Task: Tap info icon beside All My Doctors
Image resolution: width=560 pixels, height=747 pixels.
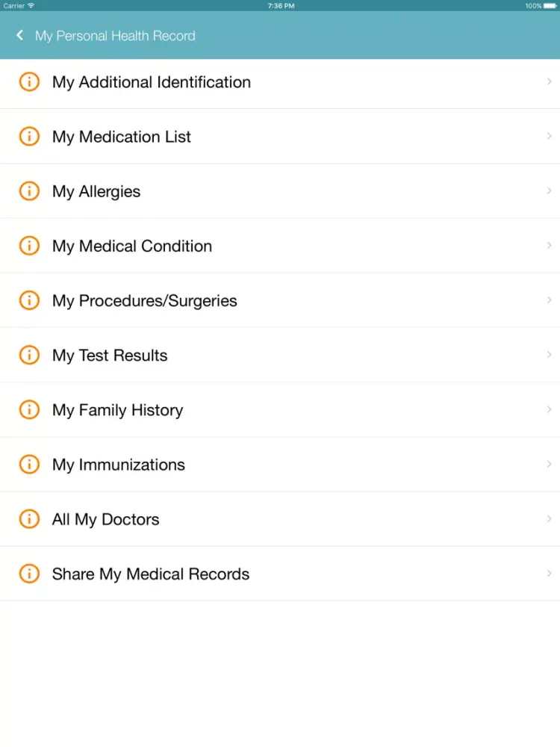Action: [x=29, y=519]
